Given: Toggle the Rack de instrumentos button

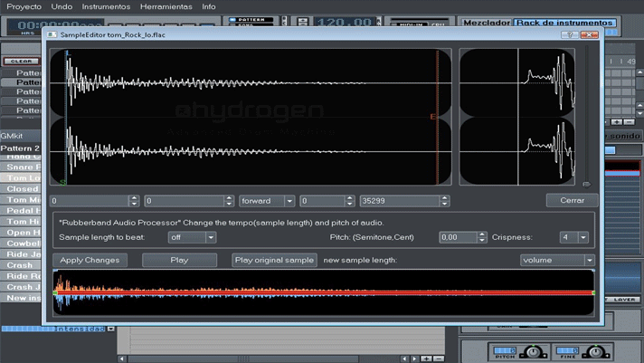Looking at the screenshot, I should tap(564, 23).
